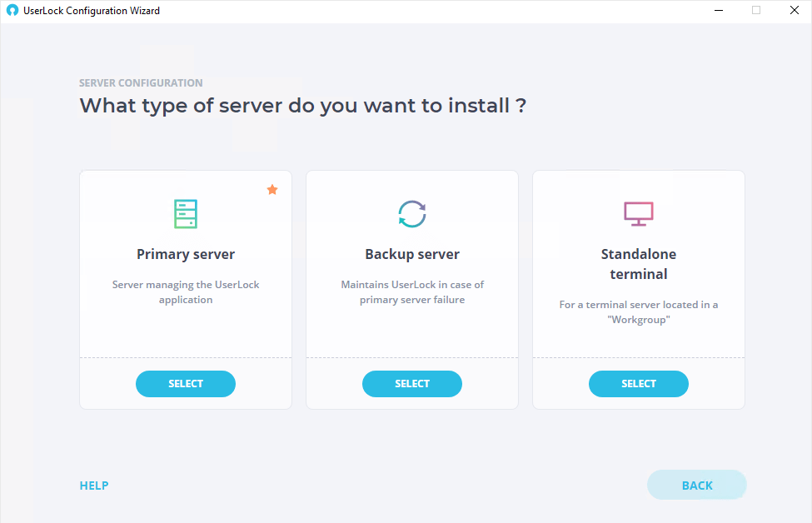812x523 pixels.
Task: Go back with the BACK button
Action: tap(696, 486)
